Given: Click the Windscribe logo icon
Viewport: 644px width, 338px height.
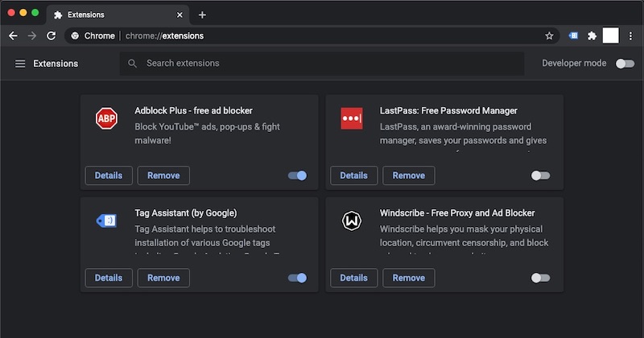Looking at the screenshot, I should tap(351, 221).
